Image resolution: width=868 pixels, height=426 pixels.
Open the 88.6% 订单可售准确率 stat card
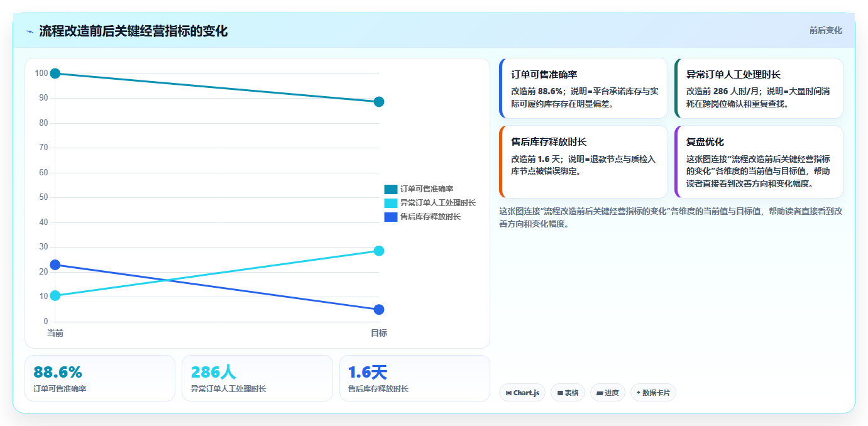pos(100,378)
